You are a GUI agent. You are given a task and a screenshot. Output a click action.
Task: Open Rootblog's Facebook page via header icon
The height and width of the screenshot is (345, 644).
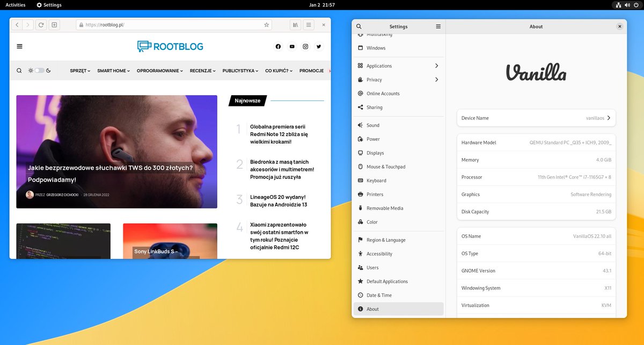tap(278, 47)
